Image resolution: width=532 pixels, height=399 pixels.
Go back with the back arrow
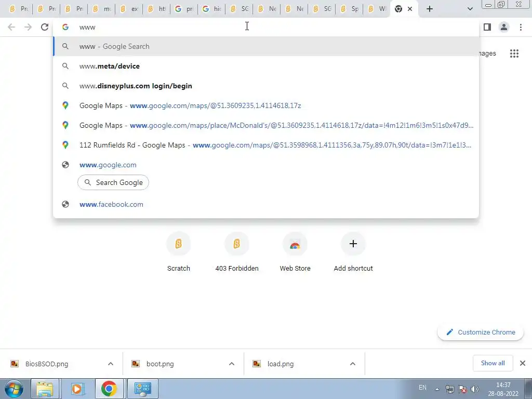click(11, 27)
